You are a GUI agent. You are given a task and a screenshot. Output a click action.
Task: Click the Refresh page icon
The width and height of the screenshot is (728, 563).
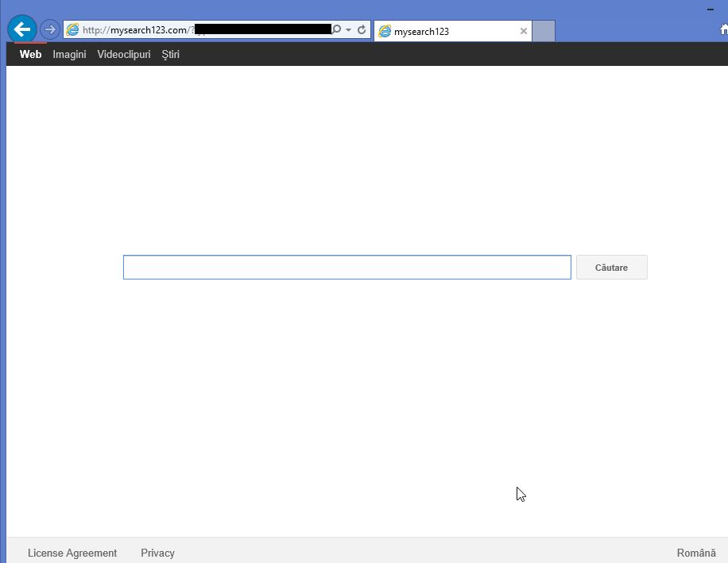(x=363, y=29)
